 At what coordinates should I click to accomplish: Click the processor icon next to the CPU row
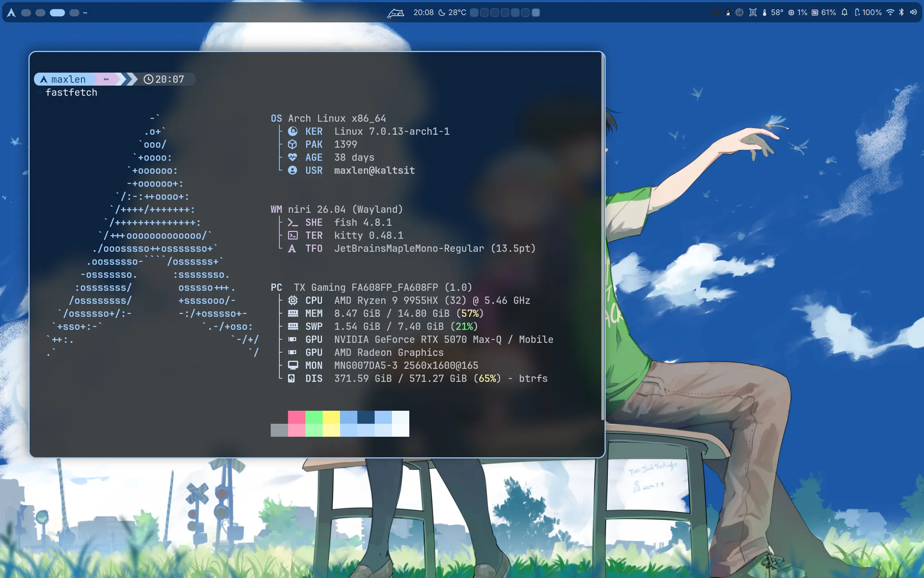[x=292, y=301]
